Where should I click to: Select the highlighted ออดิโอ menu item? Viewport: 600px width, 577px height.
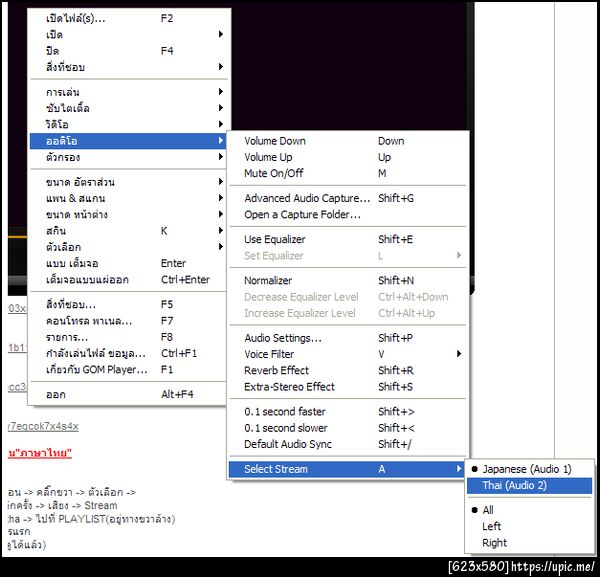[128, 141]
